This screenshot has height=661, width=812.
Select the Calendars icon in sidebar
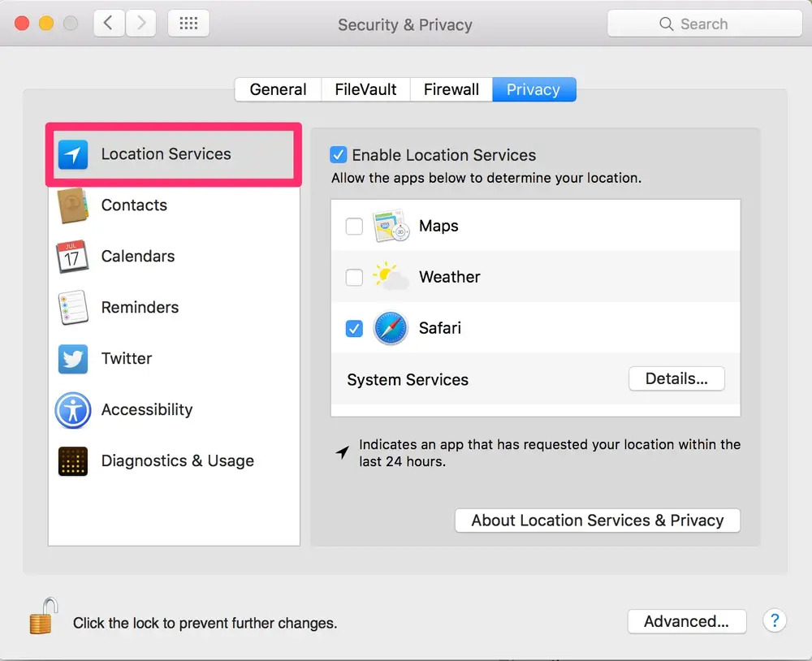pyautogui.click(x=73, y=257)
